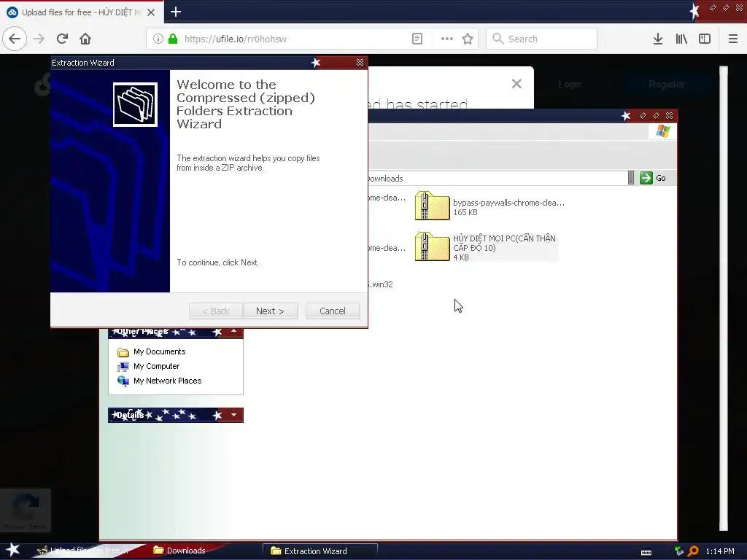Open My Network Places link

tap(167, 381)
